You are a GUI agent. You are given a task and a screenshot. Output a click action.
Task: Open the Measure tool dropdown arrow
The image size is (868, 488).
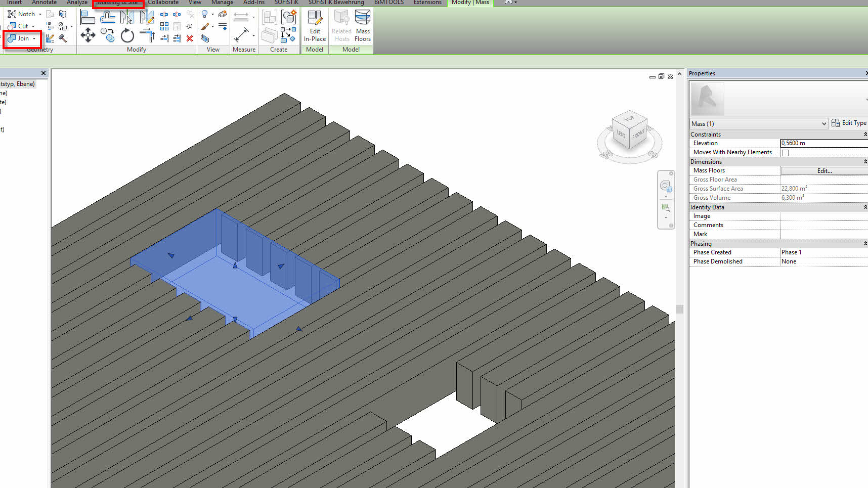pyautogui.click(x=253, y=36)
